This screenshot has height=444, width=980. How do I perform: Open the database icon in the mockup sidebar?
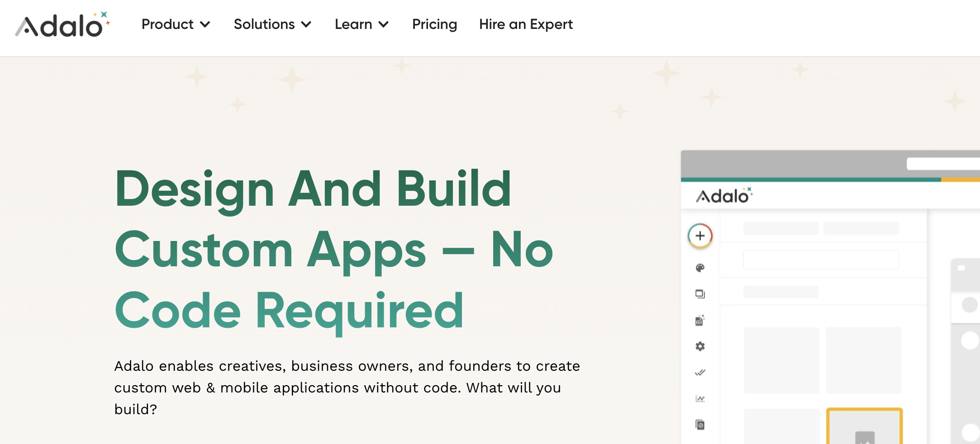click(700, 320)
